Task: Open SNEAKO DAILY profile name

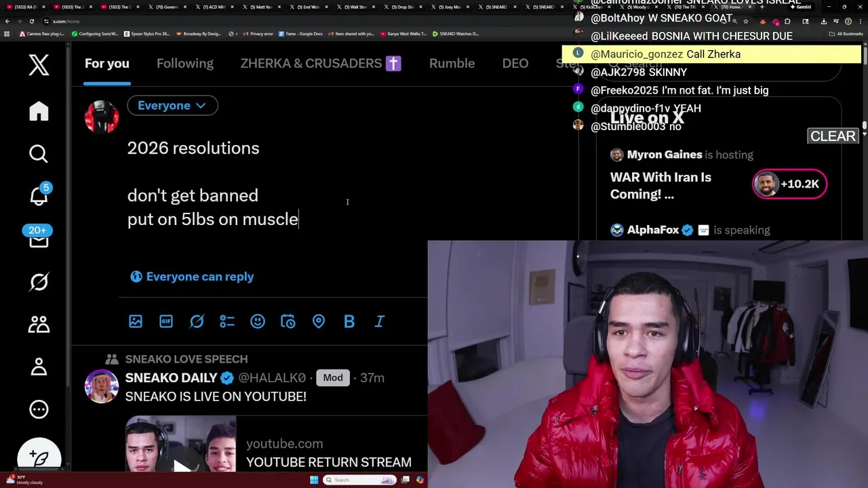Action: (171, 378)
